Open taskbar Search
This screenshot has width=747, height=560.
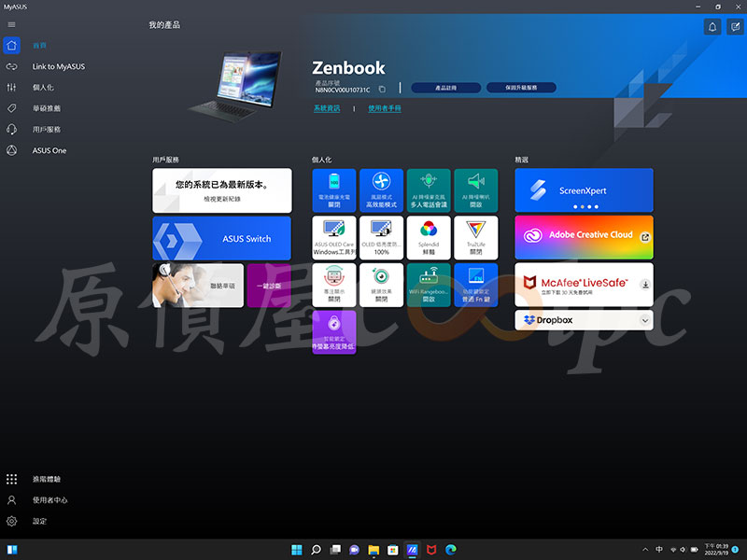(x=316, y=550)
